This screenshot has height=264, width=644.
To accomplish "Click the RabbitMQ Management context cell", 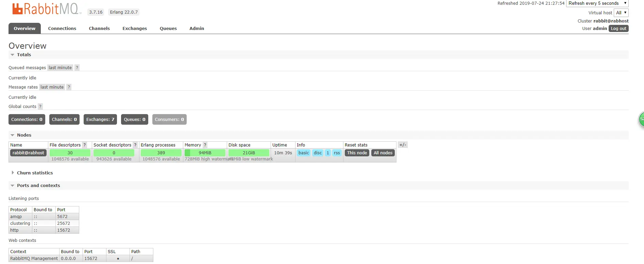I will pyautogui.click(x=34, y=258).
